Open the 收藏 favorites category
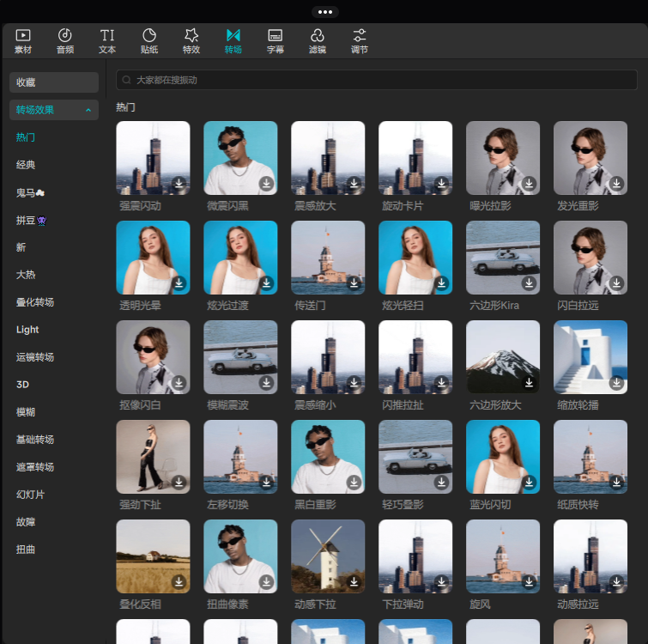The image size is (648, 644). pyautogui.click(x=54, y=82)
